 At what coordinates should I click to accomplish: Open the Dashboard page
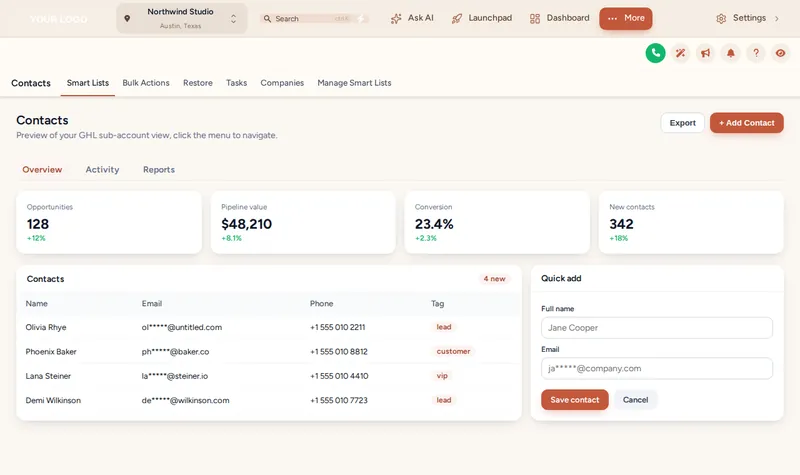pos(559,18)
